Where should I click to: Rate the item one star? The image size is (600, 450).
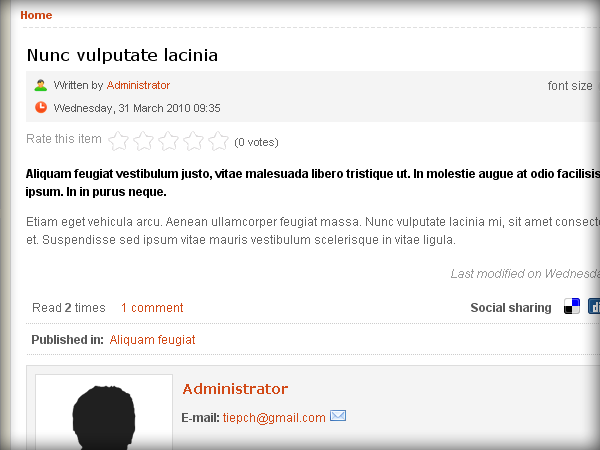pos(119,141)
